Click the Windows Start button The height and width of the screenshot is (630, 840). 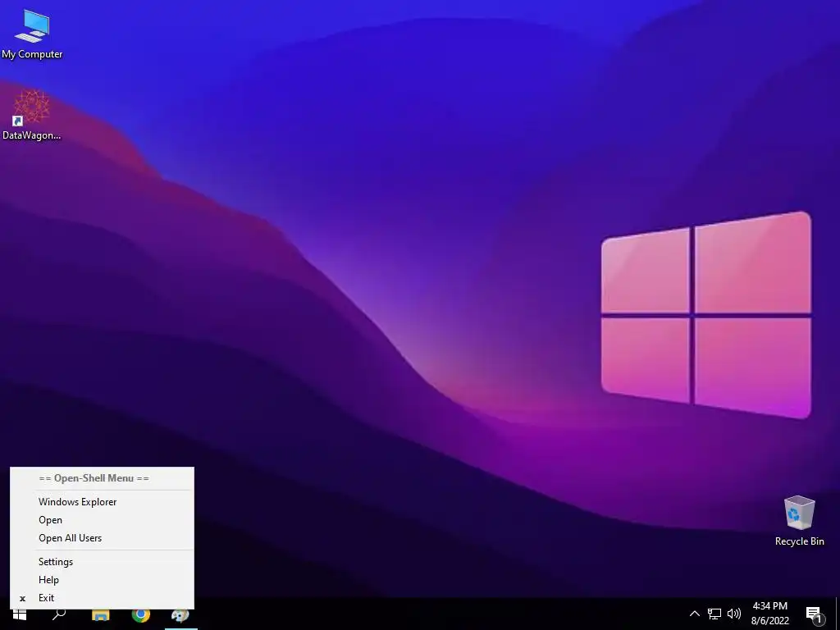(x=20, y=614)
